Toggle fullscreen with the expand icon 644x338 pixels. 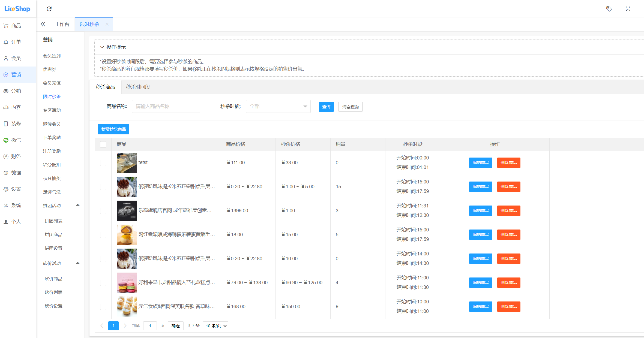(628, 9)
